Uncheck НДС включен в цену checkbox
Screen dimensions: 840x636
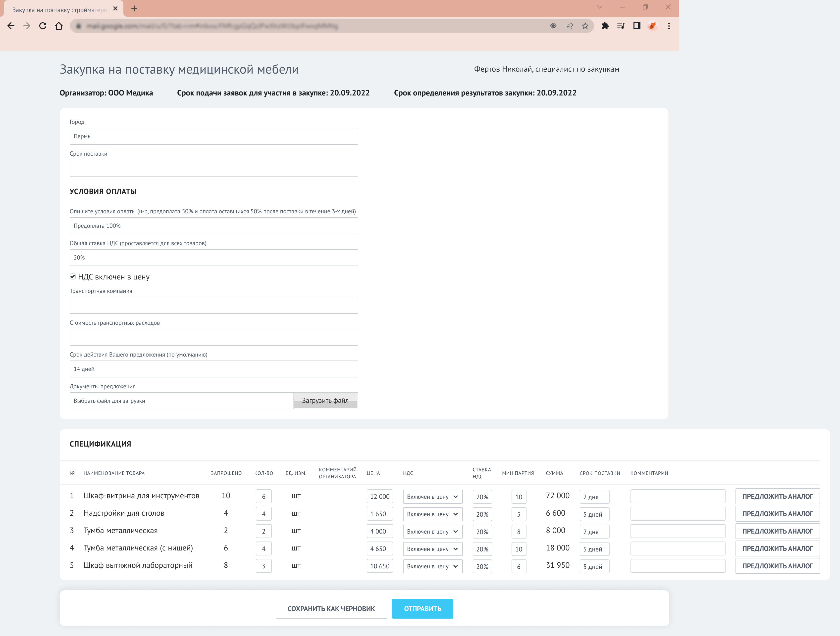click(x=73, y=277)
